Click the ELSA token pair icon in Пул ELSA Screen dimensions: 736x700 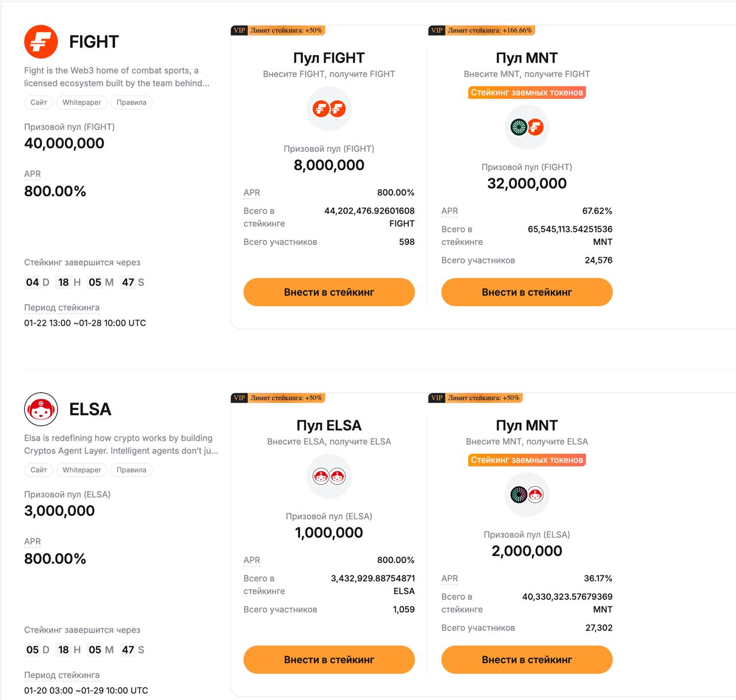coord(329,477)
